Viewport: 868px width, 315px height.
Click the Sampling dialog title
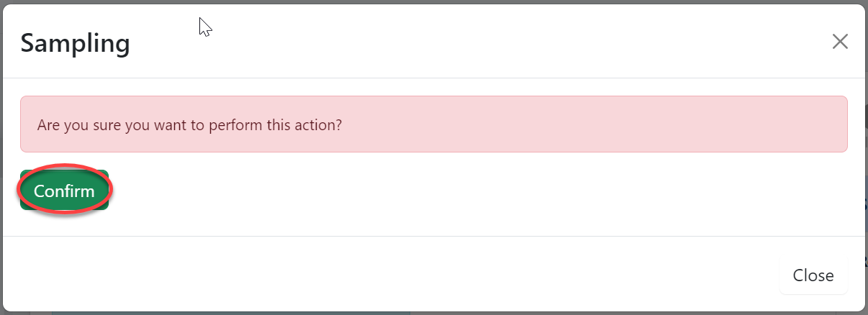coord(75,43)
